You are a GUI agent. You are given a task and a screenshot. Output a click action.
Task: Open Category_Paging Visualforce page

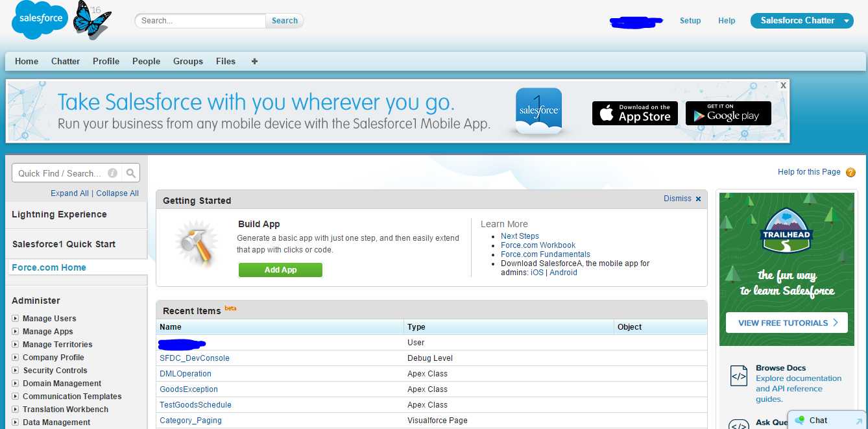(x=191, y=421)
